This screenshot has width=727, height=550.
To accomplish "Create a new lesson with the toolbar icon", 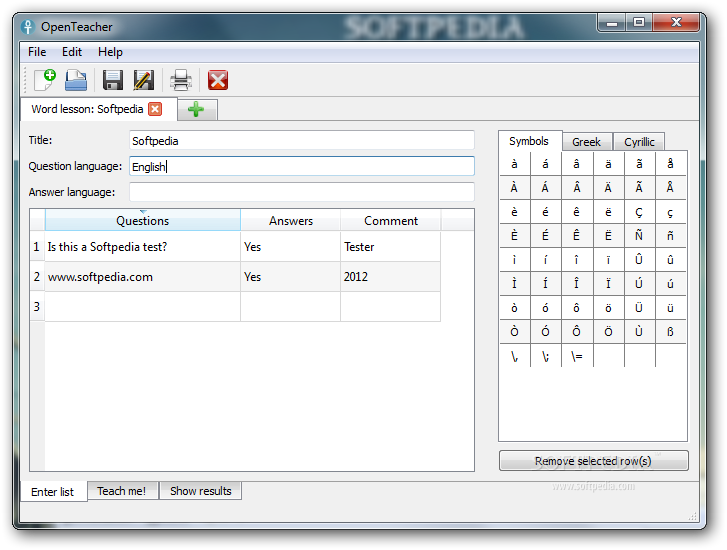I will click(45, 80).
